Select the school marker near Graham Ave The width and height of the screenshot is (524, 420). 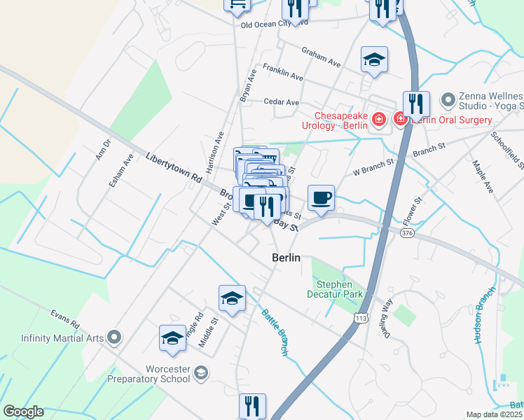374,61
